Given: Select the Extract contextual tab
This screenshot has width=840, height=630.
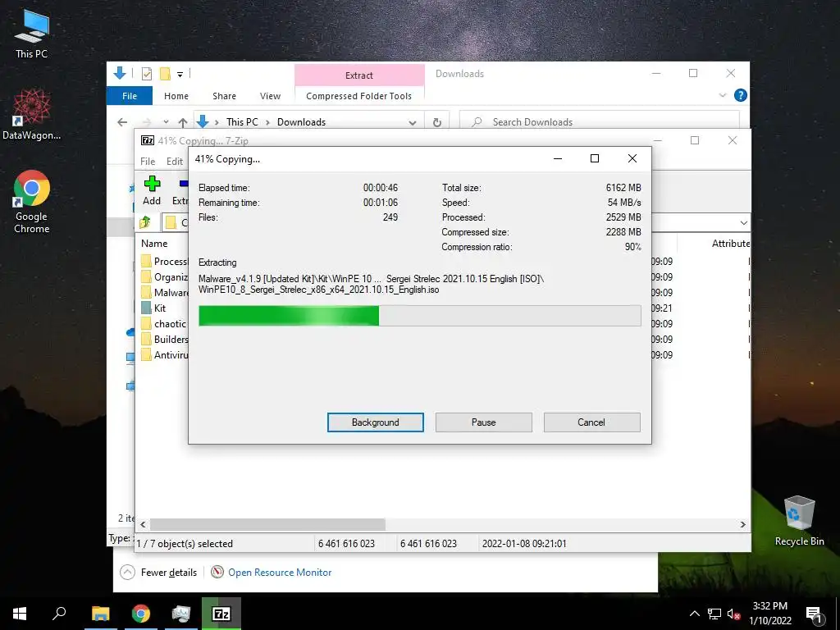Looking at the screenshot, I should [x=359, y=75].
